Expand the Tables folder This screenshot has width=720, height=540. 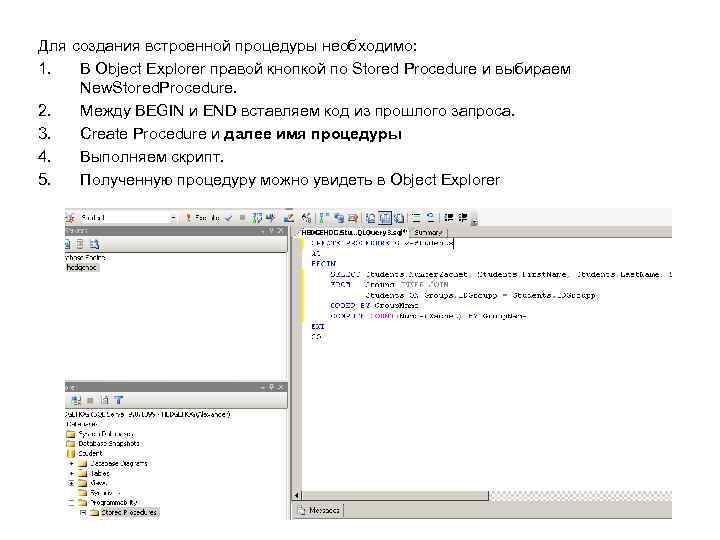tap(72, 473)
